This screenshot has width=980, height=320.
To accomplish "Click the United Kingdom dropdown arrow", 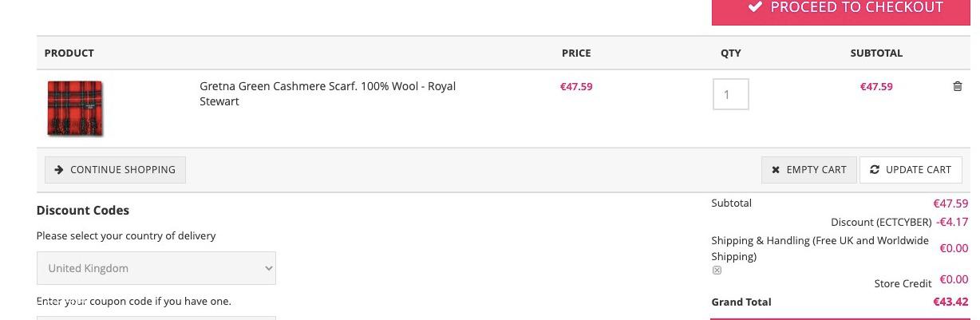I will (x=268, y=268).
